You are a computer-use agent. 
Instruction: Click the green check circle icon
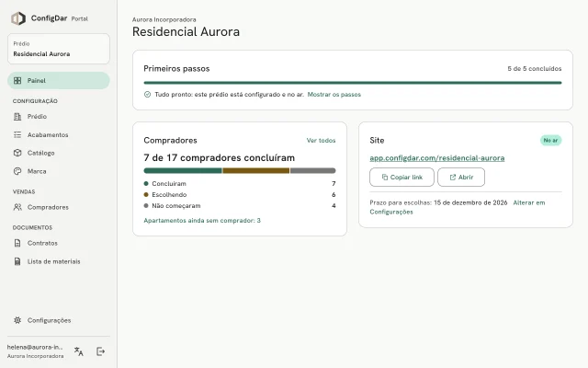147,95
